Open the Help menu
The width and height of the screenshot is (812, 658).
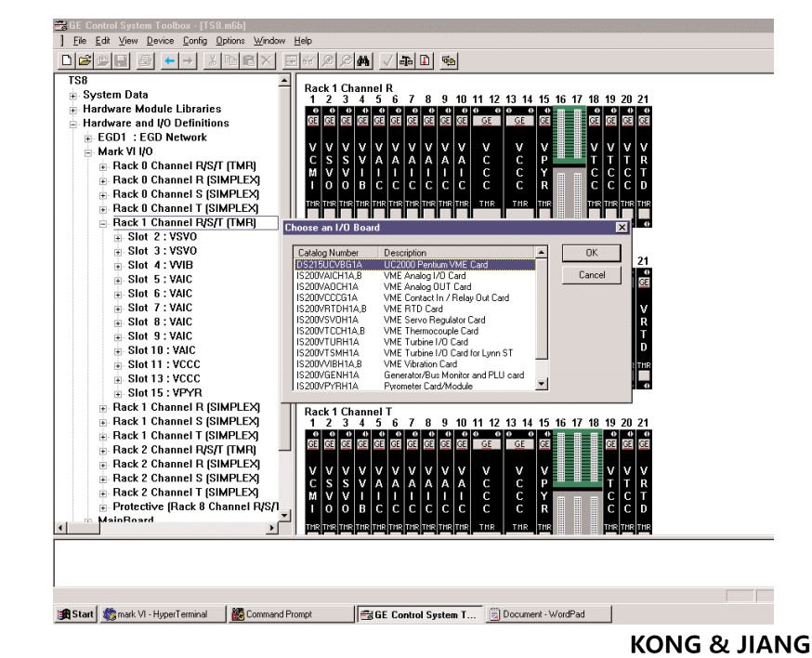tap(303, 40)
